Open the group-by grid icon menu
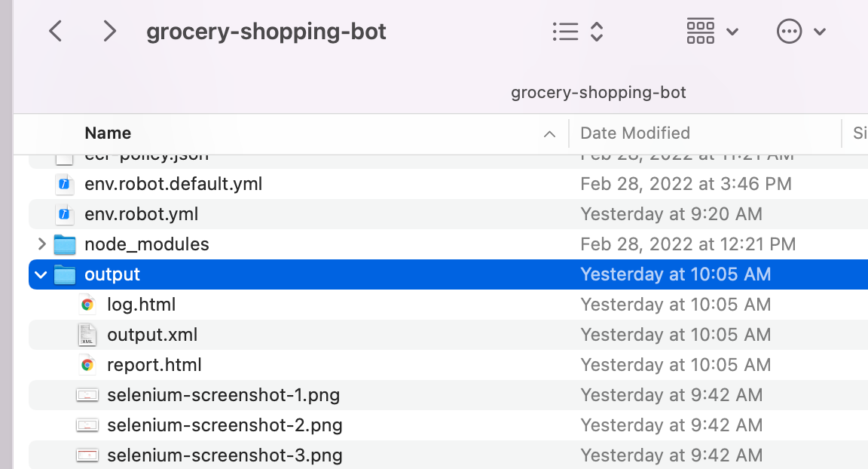Image resolution: width=868 pixels, height=469 pixels. point(700,31)
